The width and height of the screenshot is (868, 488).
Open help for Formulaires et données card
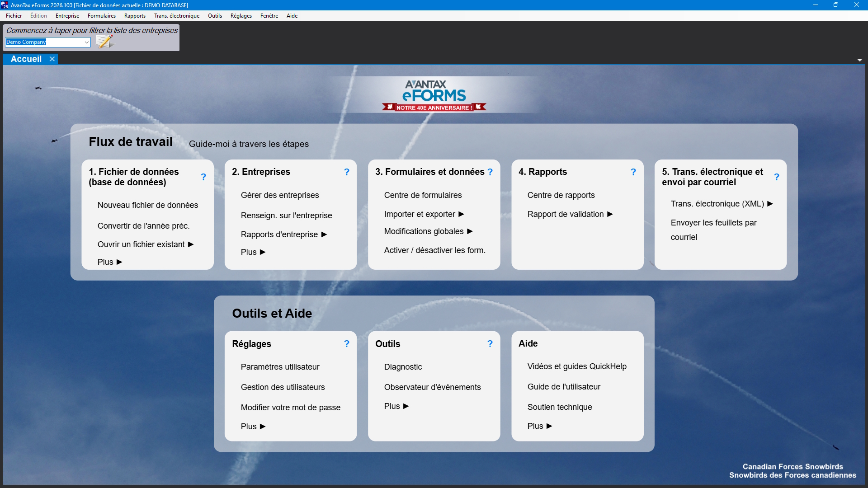490,172
